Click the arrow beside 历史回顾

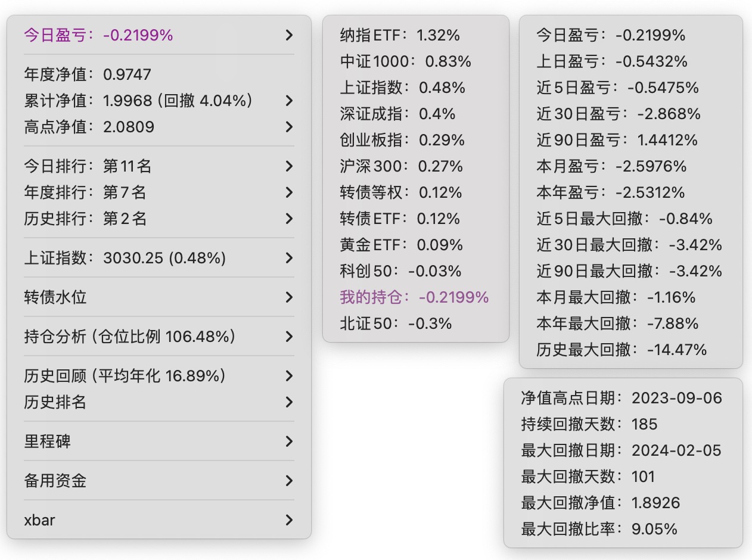tap(289, 376)
